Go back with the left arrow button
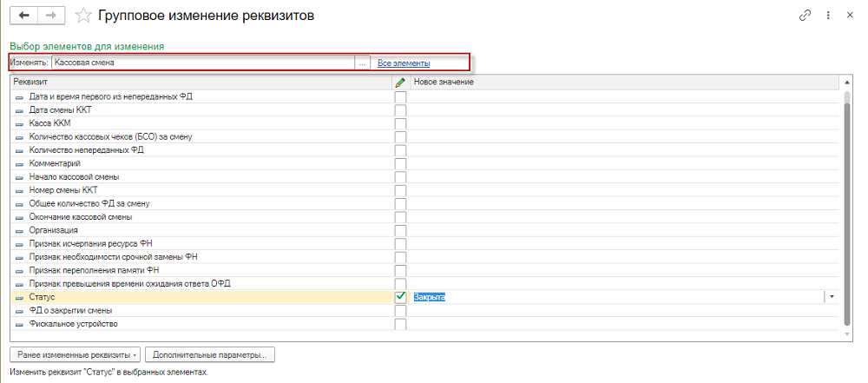 (23, 16)
